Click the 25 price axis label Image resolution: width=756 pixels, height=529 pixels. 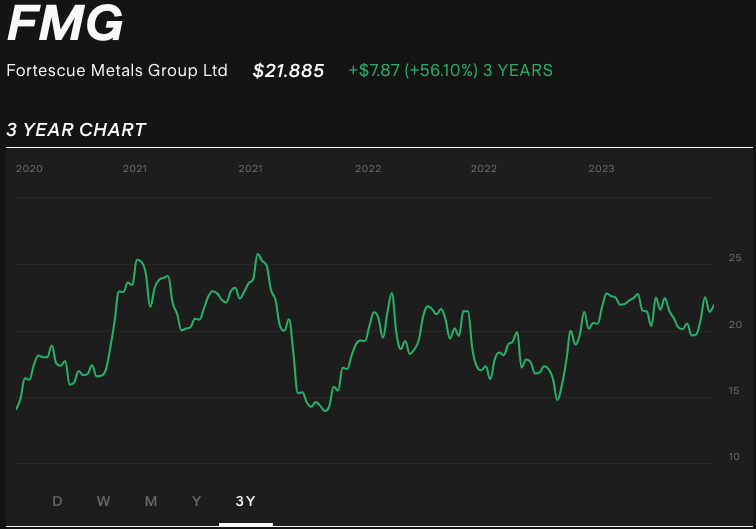click(735, 259)
